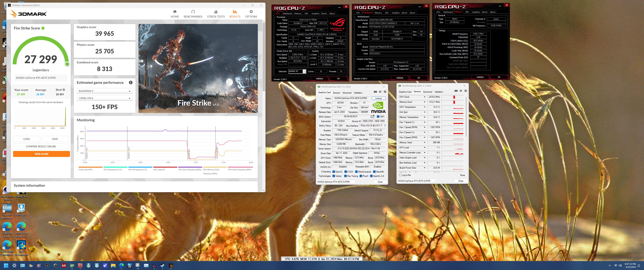Click Reset button in GPU-Z Sensors
Viewport: 644px width, 270px height.
point(462,175)
